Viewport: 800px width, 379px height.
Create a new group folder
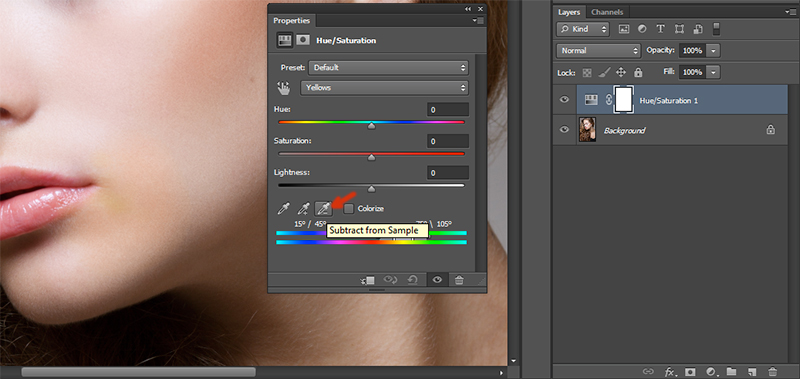point(731,371)
